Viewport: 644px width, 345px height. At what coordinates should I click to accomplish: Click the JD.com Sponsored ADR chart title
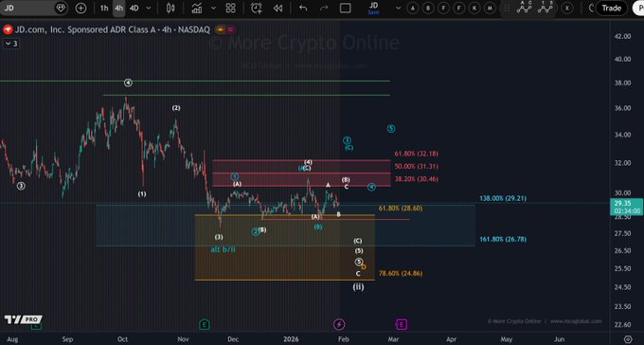[113, 29]
